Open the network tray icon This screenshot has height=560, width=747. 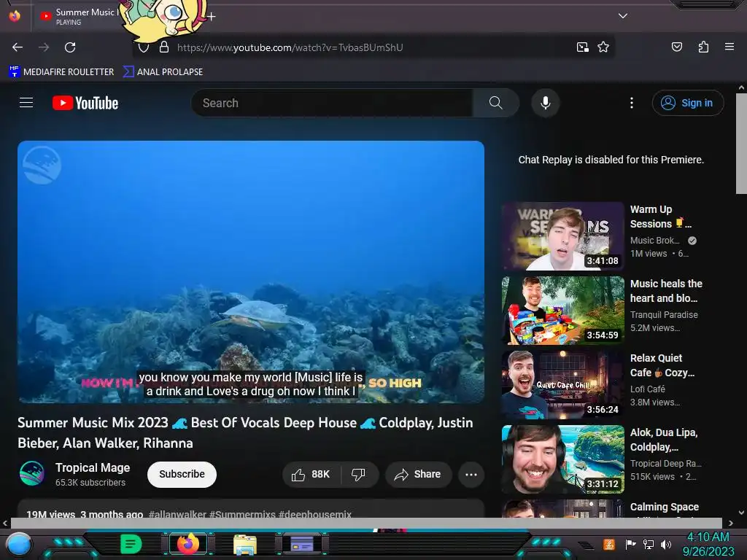coord(649,544)
